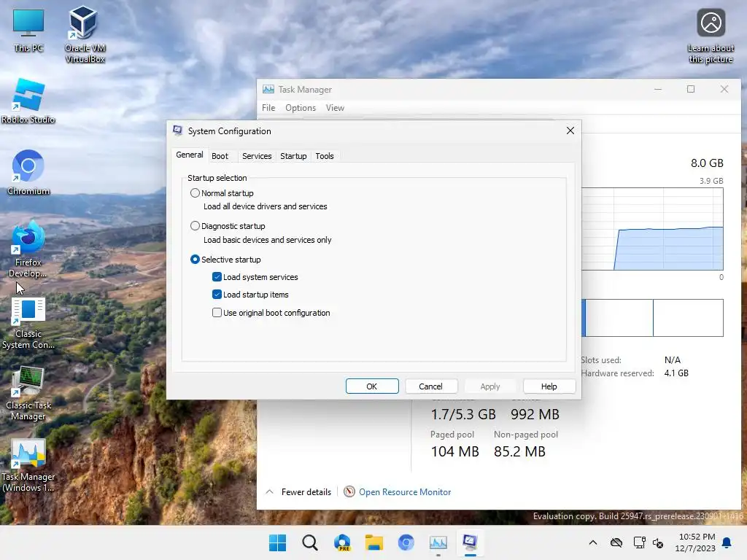Launch Oracle VM VirtualBox shortcut

click(85, 34)
